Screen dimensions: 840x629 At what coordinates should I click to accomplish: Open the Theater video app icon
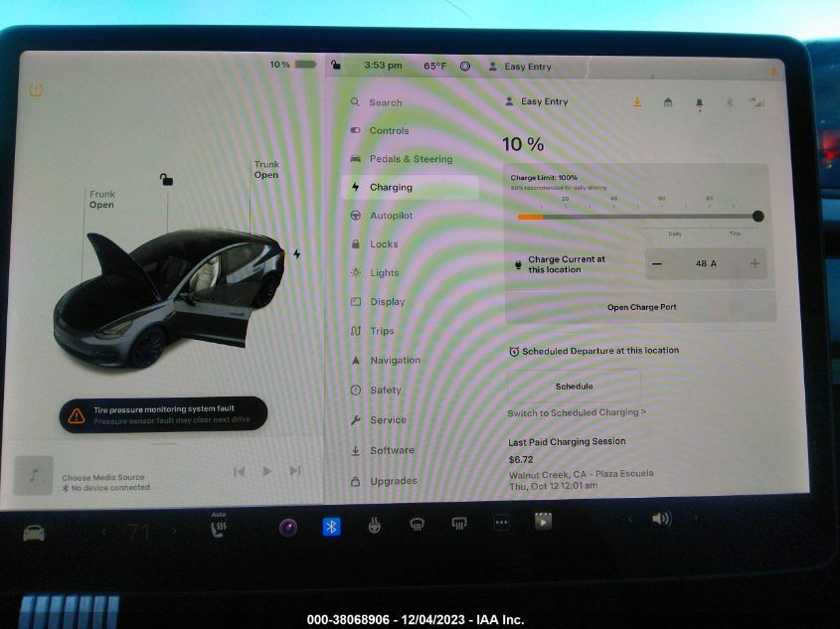543,522
